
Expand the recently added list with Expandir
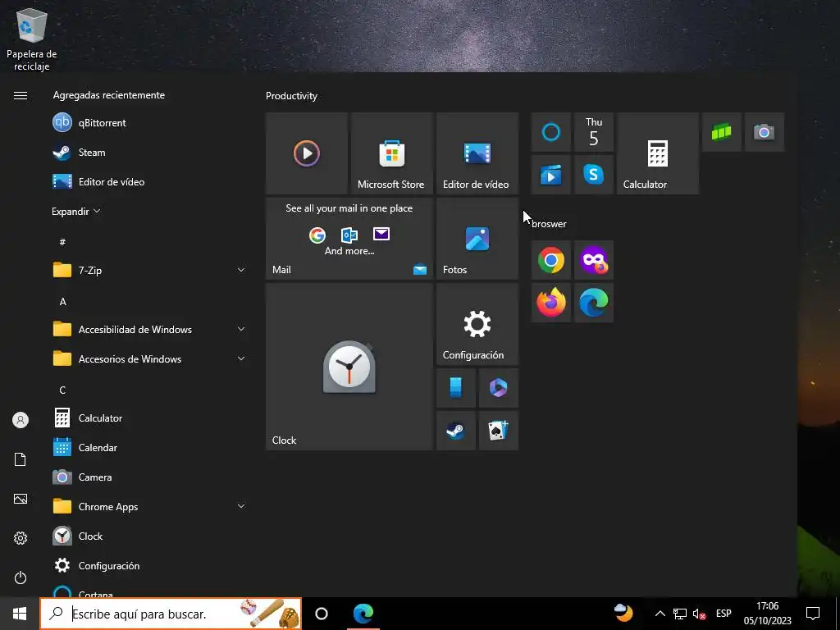pos(75,211)
